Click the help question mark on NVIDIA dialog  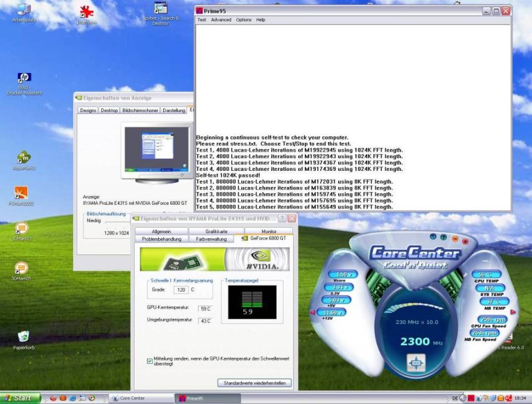point(282,219)
